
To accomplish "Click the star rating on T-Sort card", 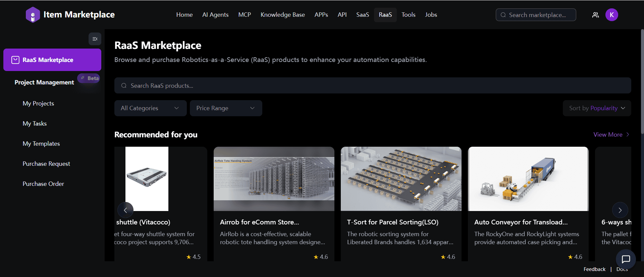I will [x=448, y=257].
